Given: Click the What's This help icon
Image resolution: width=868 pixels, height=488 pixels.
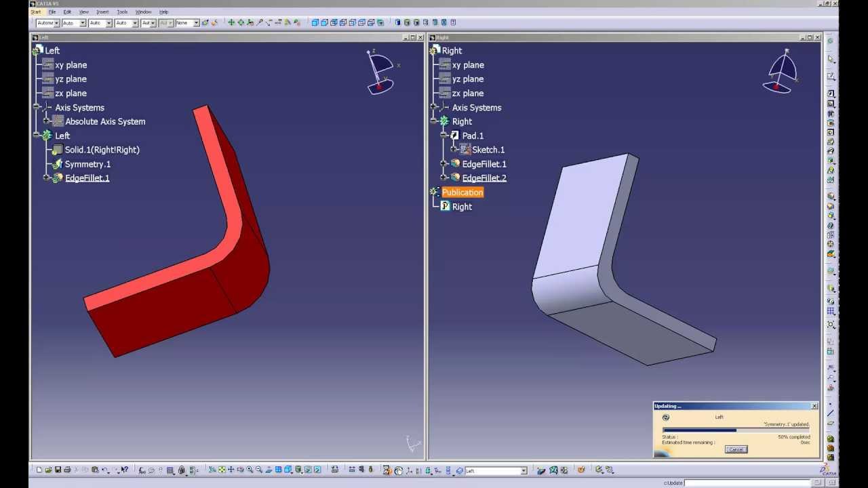Looking at the screenshot, I should pyautogui.click(x=124, y=470).
